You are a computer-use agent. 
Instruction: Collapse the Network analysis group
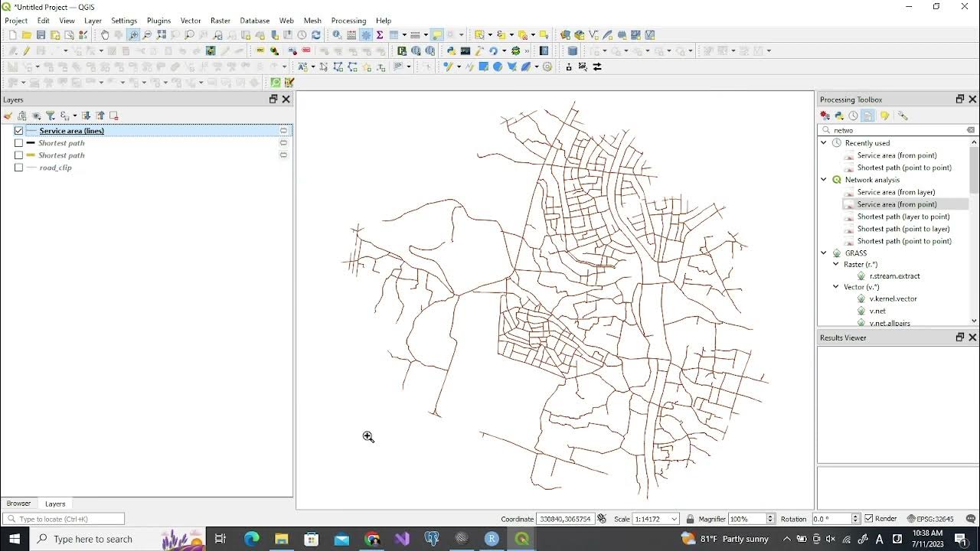pyautogui.click(x=824, y=180)
